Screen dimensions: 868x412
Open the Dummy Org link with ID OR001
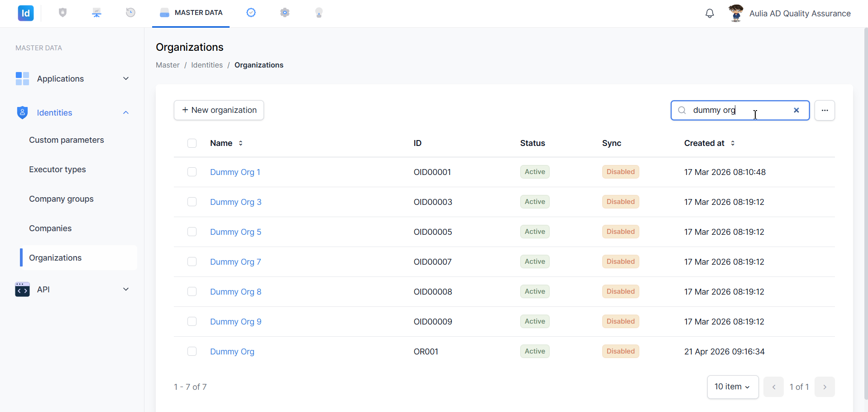232,352
